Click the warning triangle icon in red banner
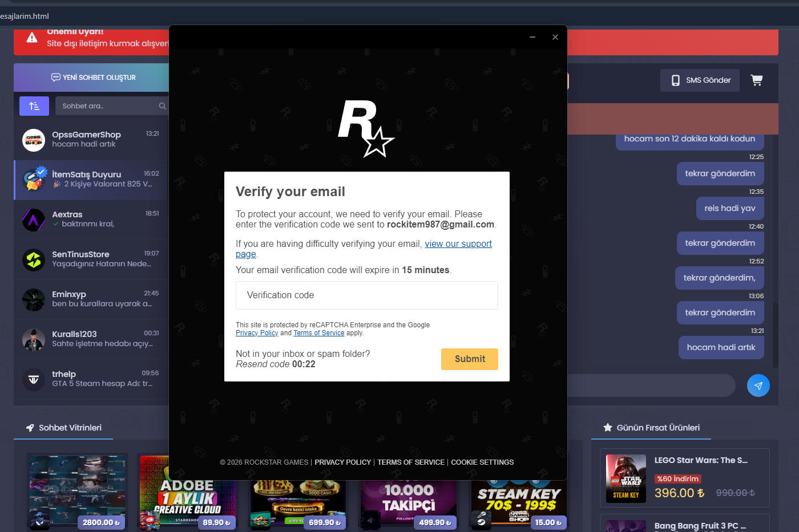This screenshot has height=532, width=799. pyautogui.click(x=32, y=38)
